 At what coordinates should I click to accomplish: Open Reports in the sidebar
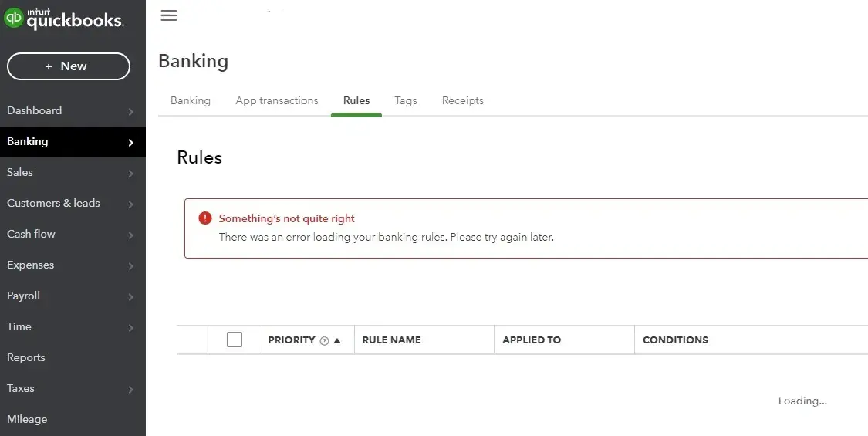click(x=26, y=357)
